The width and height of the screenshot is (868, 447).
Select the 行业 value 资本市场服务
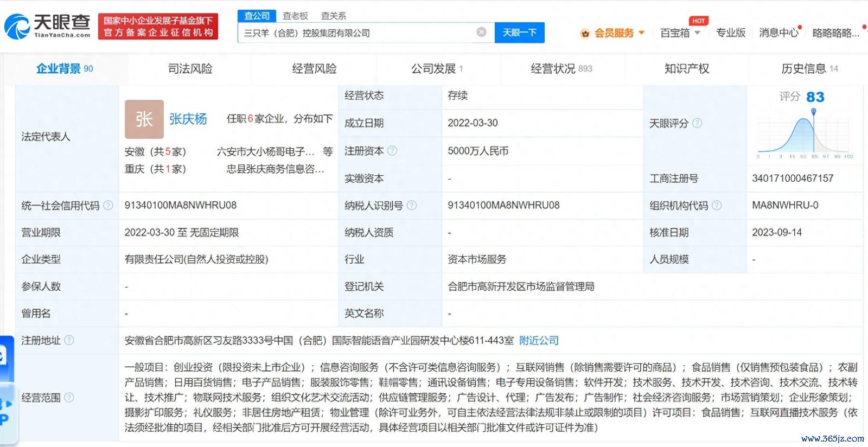(x=477, y=259)
